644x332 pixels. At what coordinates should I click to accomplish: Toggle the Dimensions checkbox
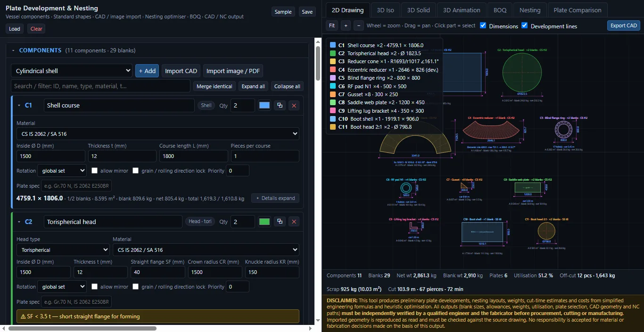click(483, 25)
